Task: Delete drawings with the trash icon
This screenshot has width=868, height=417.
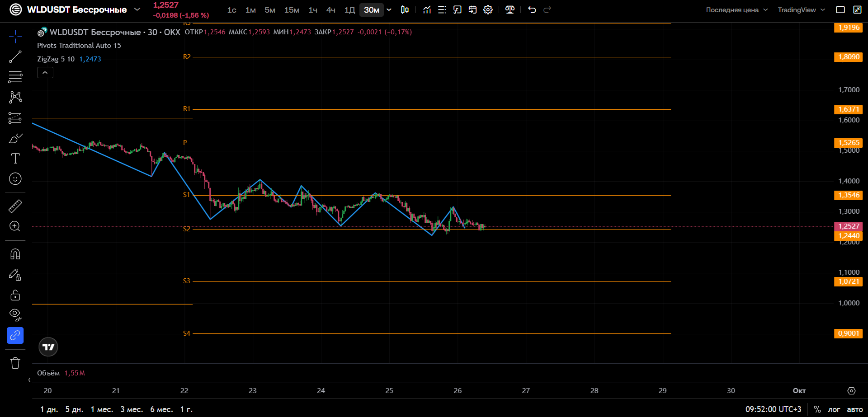Action: 15,363
